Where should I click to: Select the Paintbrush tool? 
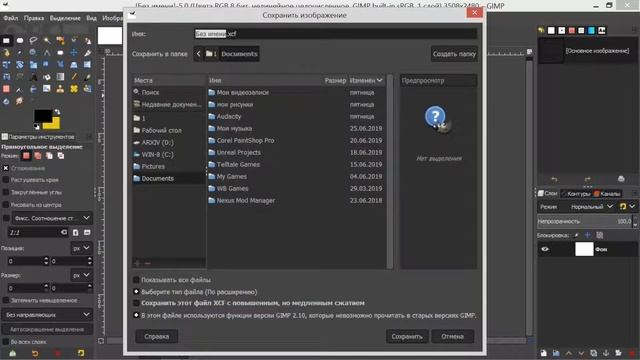(87, 77)
